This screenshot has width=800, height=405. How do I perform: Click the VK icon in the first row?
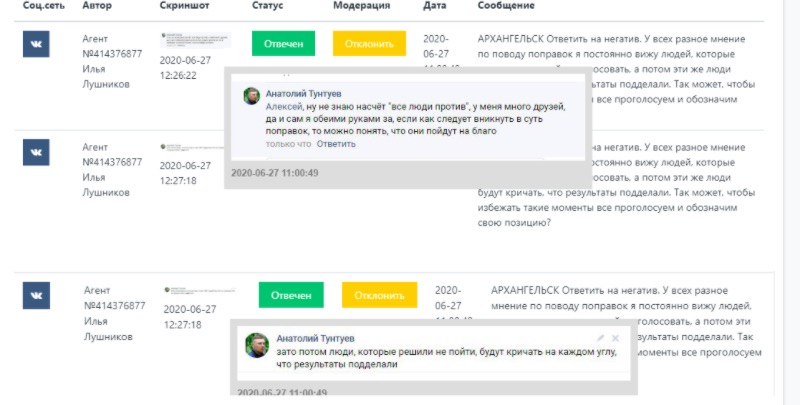(x=36, y=44)
